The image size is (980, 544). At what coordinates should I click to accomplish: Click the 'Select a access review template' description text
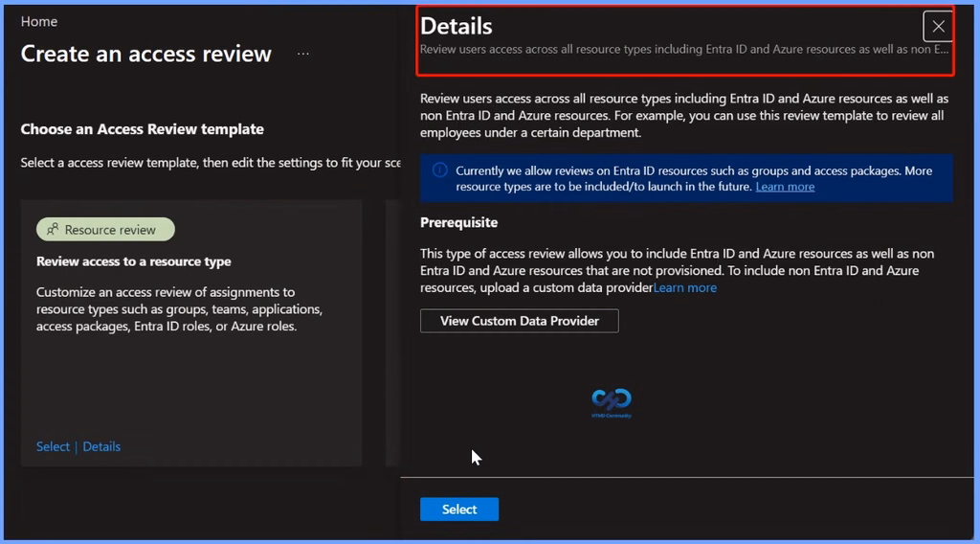pos(211,163)
